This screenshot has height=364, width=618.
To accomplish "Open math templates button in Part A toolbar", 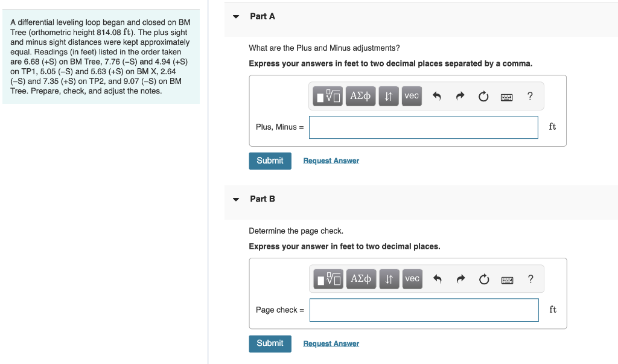I will (x=328, y=96).
